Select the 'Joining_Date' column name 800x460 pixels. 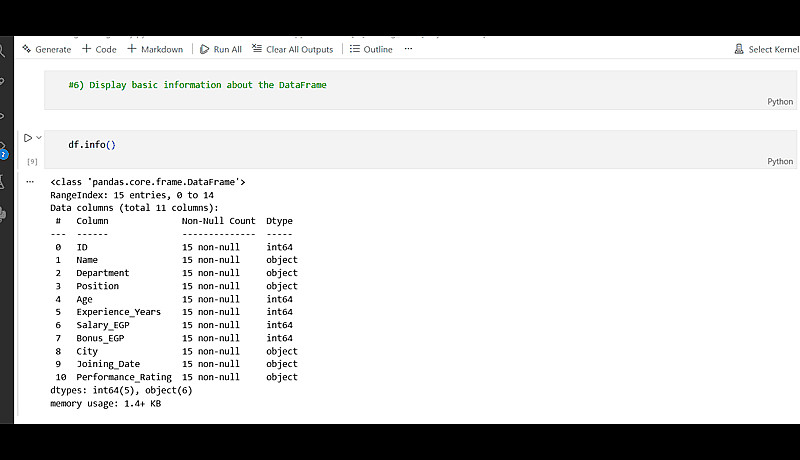pyautogui.click(x=108, y=364)
